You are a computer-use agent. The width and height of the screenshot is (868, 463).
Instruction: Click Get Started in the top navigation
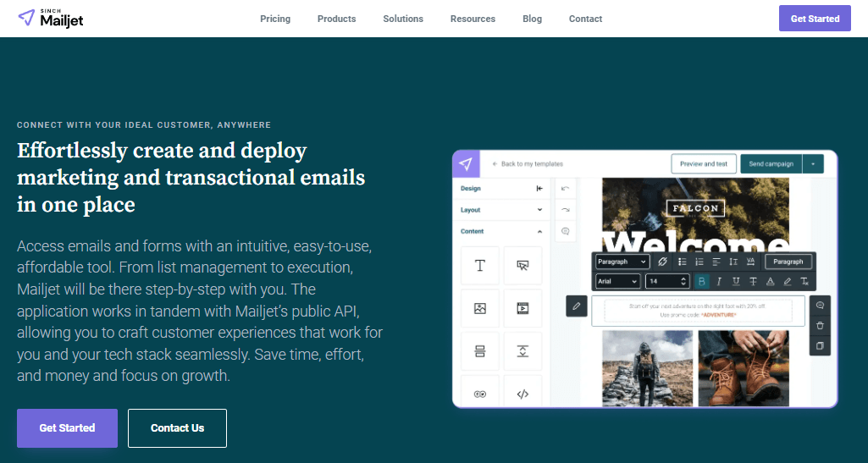[815, 19]
